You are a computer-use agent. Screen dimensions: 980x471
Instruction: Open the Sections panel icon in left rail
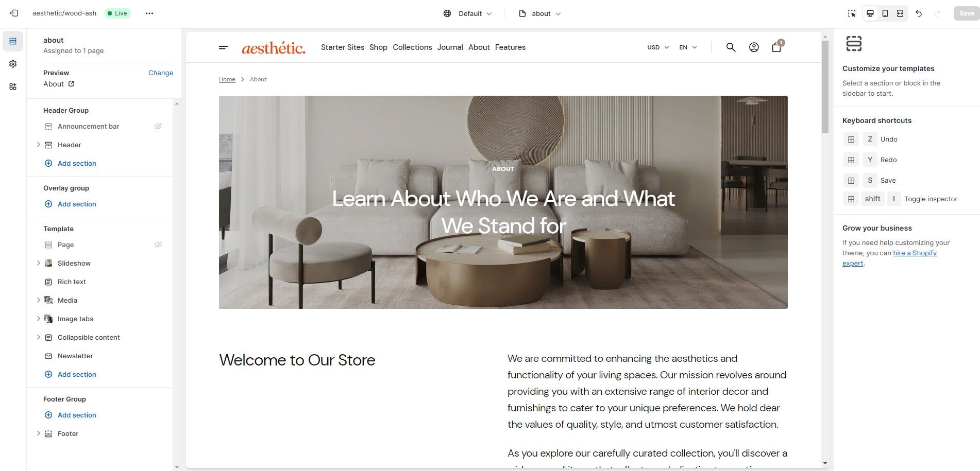point(13,41)
